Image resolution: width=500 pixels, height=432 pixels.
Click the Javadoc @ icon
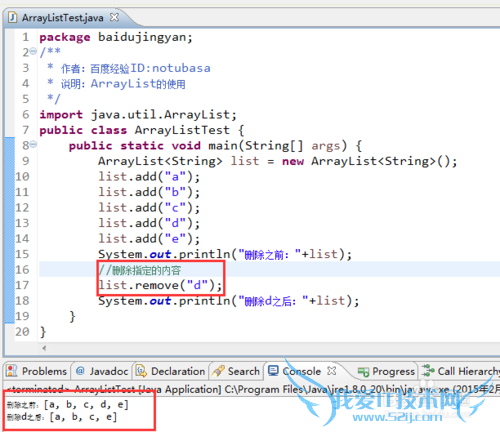coord(80,371)
